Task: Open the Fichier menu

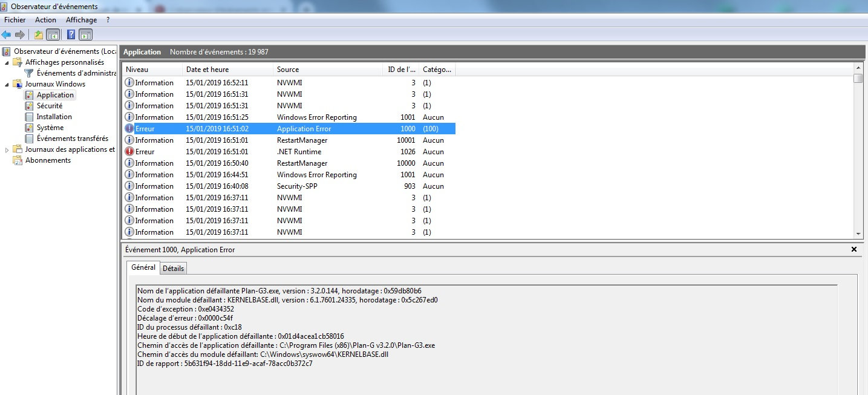Action: point(15,20)
